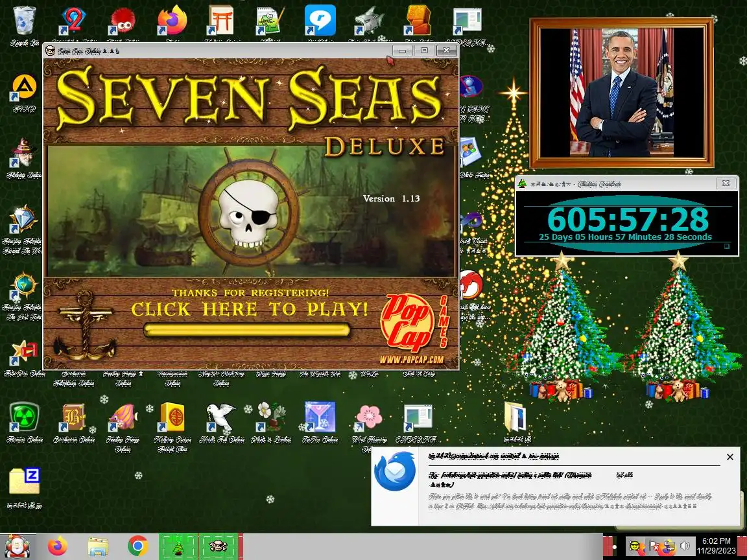Image resolution: width=747 pixels, height=560 pixels.
Task: Open the Recycle Bin desktop icon
Action: (24, 20)
